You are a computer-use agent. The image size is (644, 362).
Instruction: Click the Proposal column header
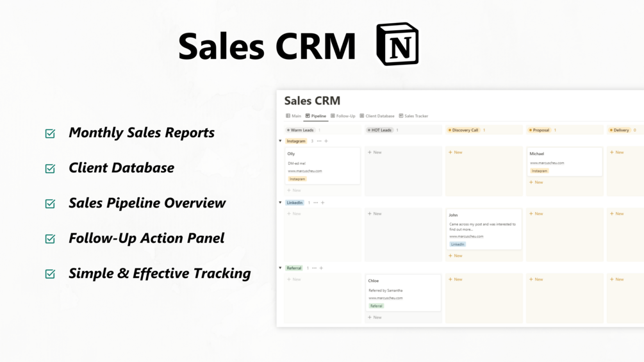pos(540,130)
